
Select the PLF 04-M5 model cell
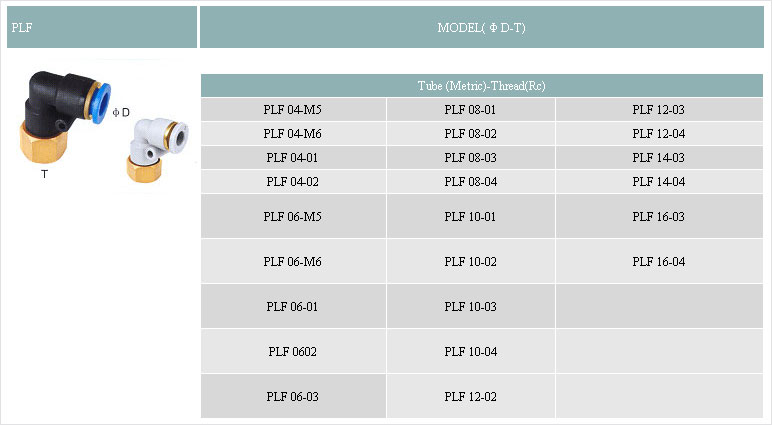pos(293,109)
